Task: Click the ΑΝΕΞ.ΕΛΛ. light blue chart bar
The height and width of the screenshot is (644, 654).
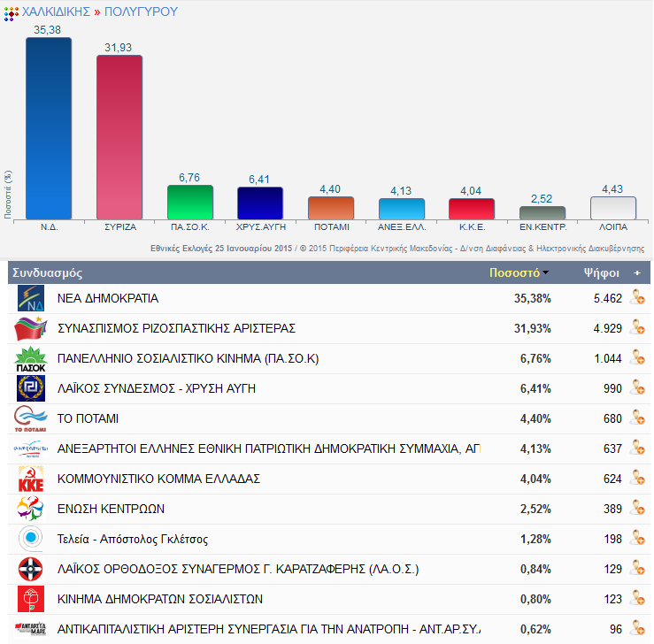Action: [x=402, y=209]
